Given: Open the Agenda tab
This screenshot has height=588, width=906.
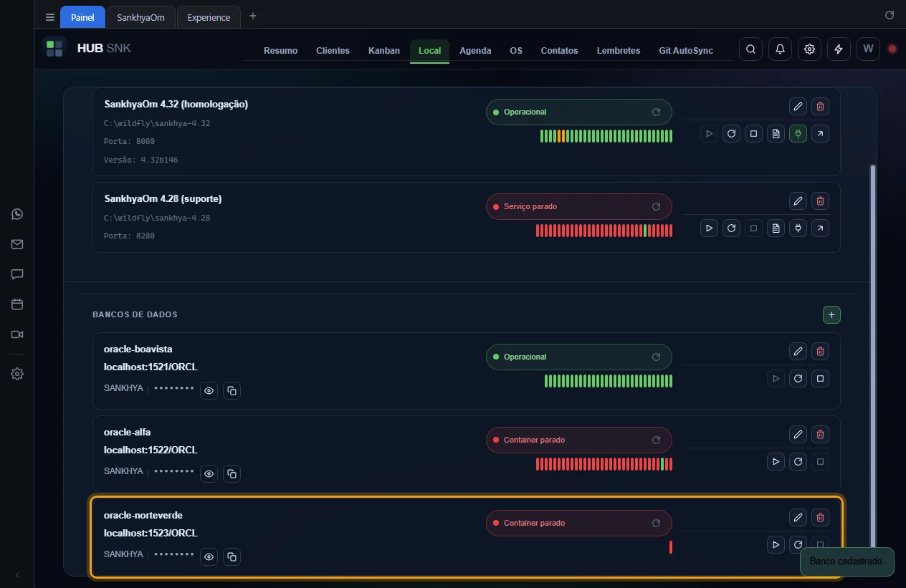Looking at the screenshot, I should (x=475, y=51).
